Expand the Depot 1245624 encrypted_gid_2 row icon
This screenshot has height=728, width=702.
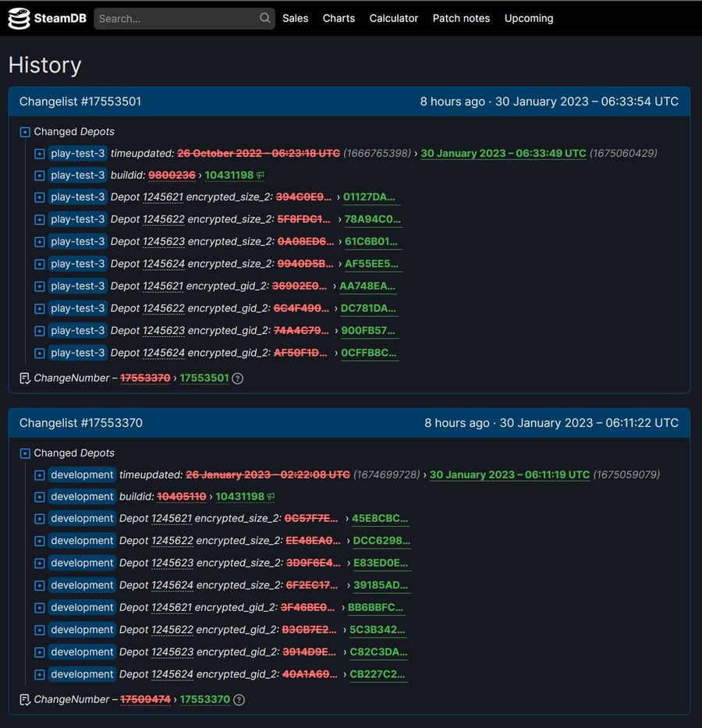(x=39, y=353)
